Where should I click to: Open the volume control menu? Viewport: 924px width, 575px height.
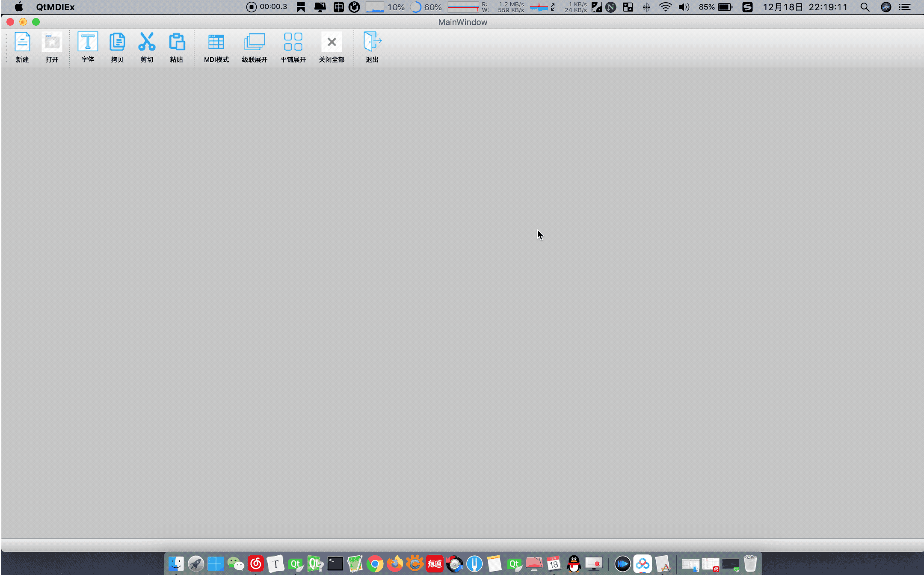tap(684, 7)
